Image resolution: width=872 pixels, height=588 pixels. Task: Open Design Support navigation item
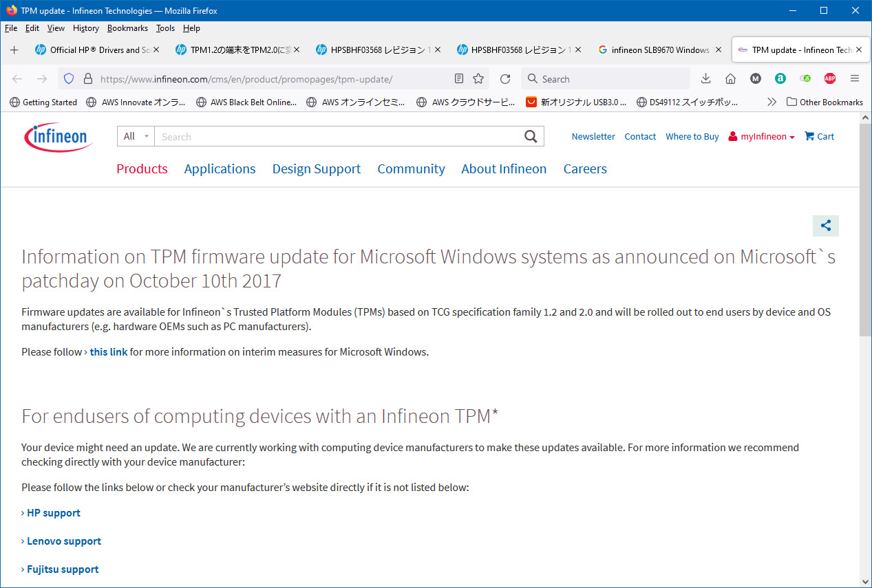pyautogui.click(x=317, y=168)
